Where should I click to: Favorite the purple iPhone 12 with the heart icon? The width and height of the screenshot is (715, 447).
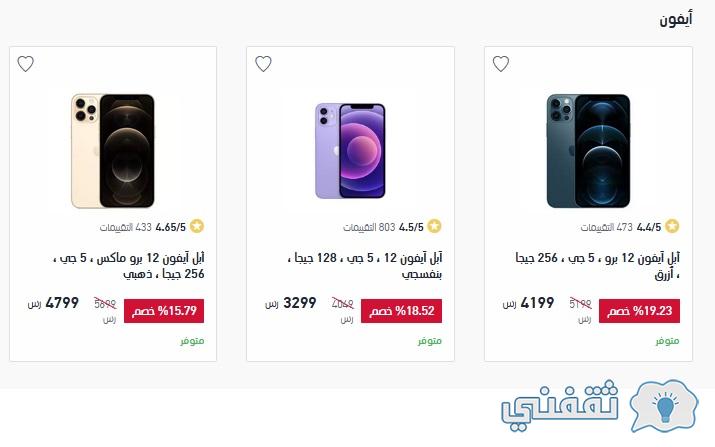point(263,64)
